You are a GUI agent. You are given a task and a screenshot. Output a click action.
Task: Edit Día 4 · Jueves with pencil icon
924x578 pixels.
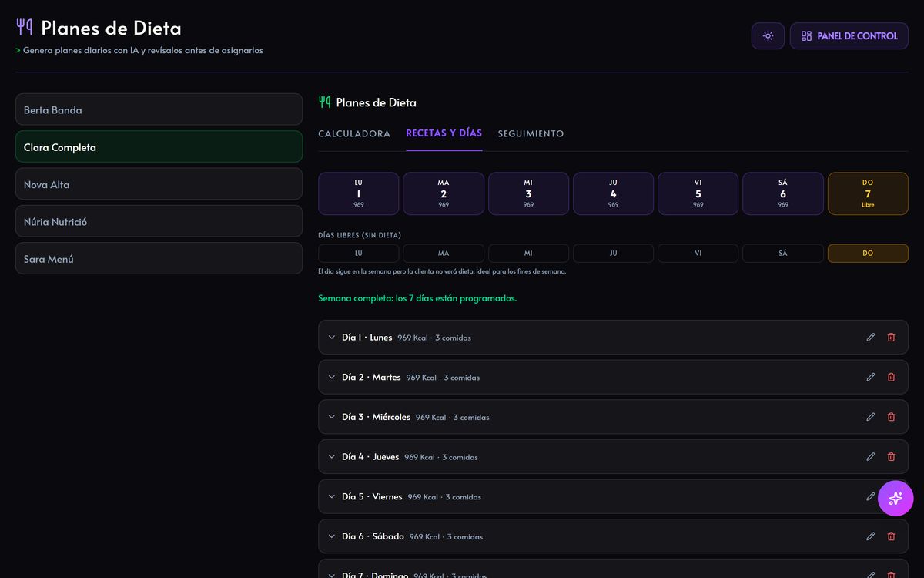pos(871,457)
